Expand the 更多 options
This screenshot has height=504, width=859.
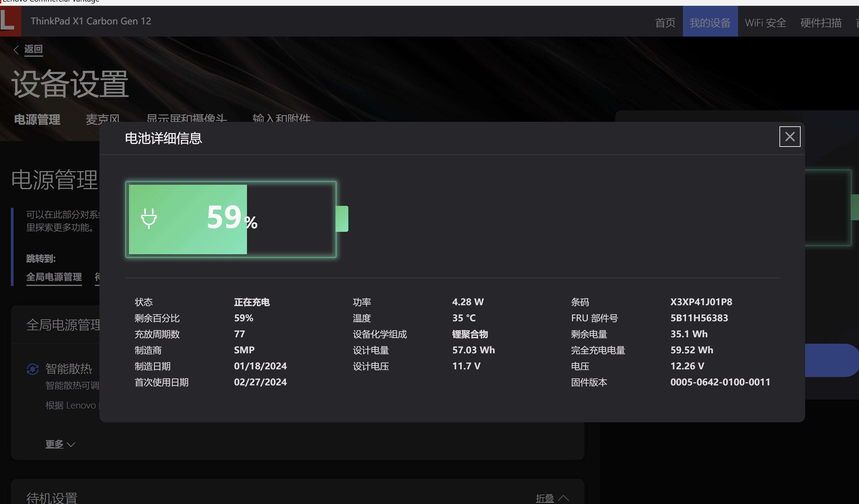click(60, 444)
